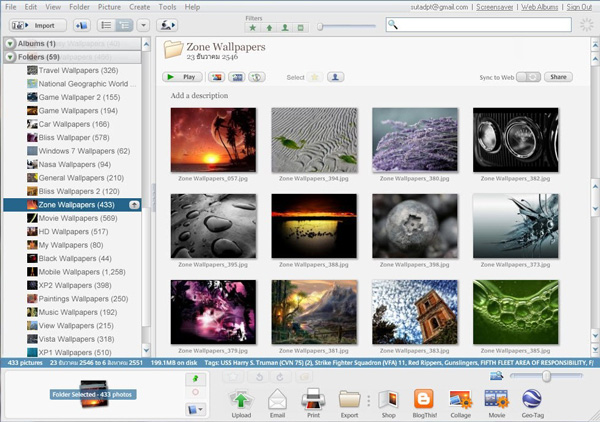Open the Picture menu
The height and width of the screenshot is (422, 600).
click(x=109, y=7)
